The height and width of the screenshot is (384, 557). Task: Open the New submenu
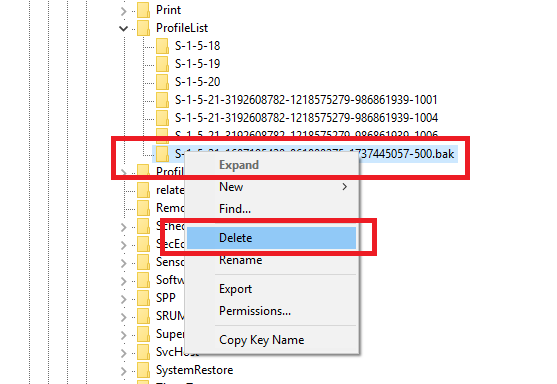[271, 187]
